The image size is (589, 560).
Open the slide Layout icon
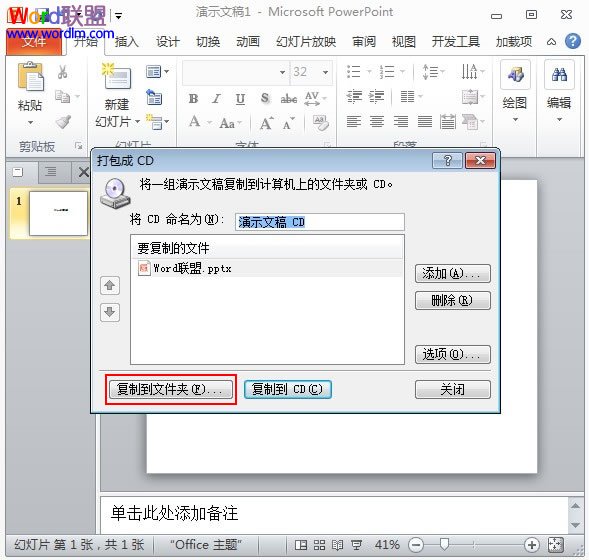[154, 71]
